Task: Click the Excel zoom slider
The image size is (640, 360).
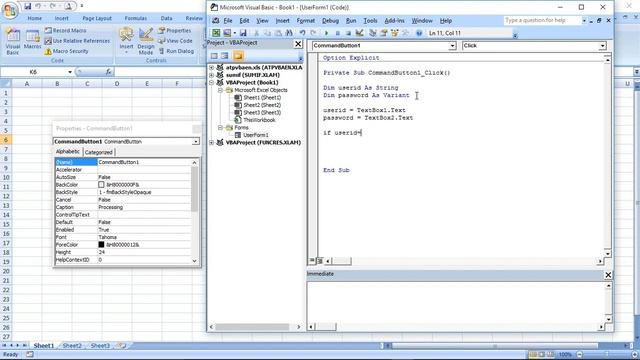Action: point(607,355)
